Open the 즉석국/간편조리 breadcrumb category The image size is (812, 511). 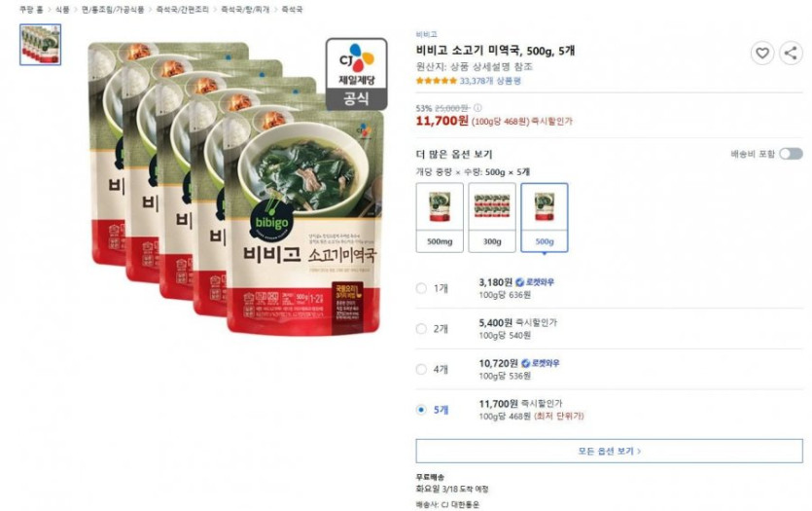click(x=183, y=10)
